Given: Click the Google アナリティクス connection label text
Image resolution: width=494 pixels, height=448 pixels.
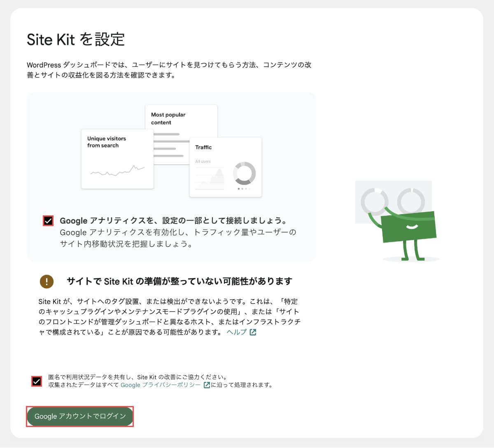Looking at the screenshot, I should [173, 221].
